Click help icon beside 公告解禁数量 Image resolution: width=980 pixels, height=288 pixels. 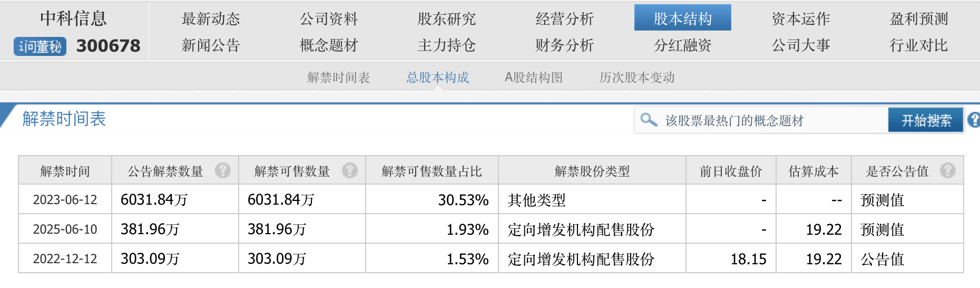(223, 170)
